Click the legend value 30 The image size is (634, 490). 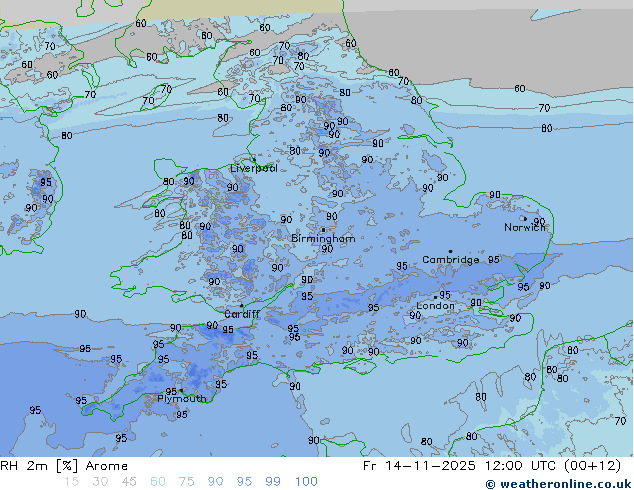(100, 482)
